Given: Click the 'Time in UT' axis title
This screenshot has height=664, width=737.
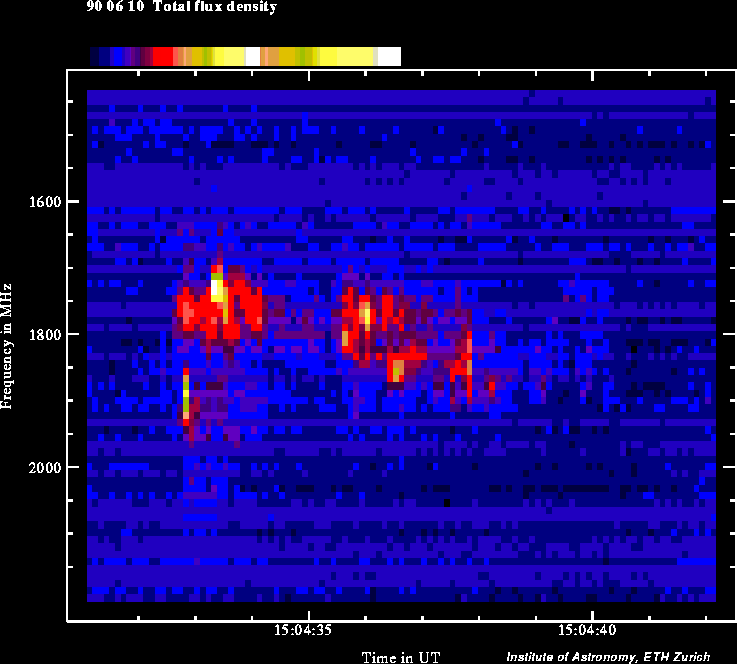Looking at the screenshot, I should click(401, 657).
